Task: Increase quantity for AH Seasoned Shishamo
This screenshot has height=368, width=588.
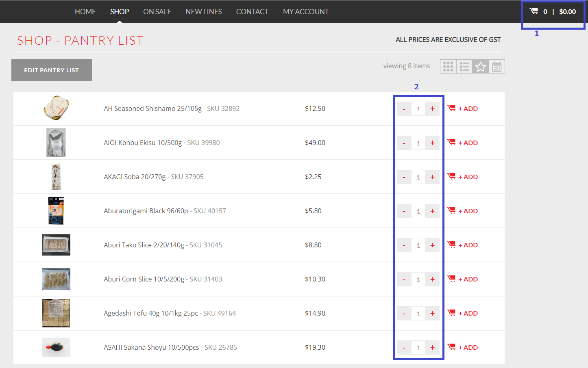Action: coord(432,109)
